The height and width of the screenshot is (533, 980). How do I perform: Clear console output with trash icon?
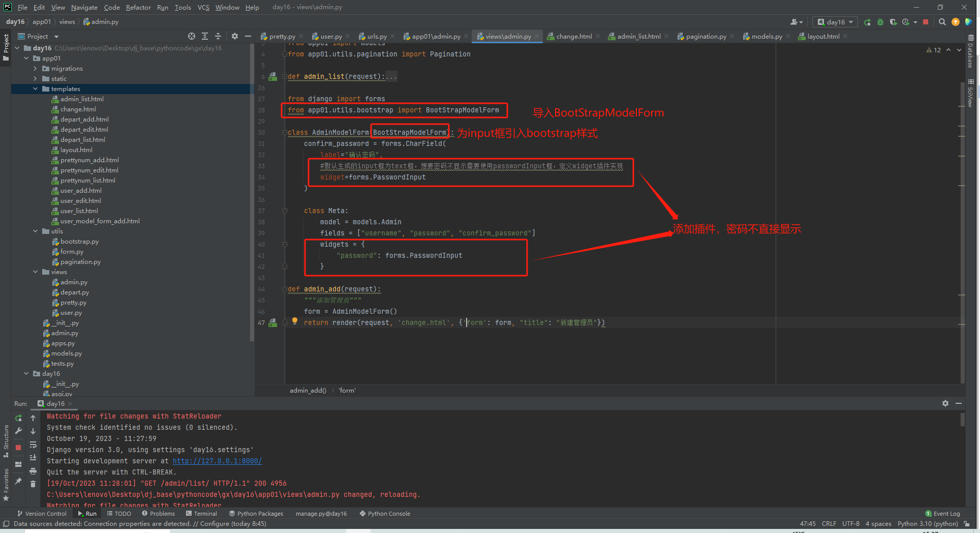pyautogui.click(x=33, y=484)
